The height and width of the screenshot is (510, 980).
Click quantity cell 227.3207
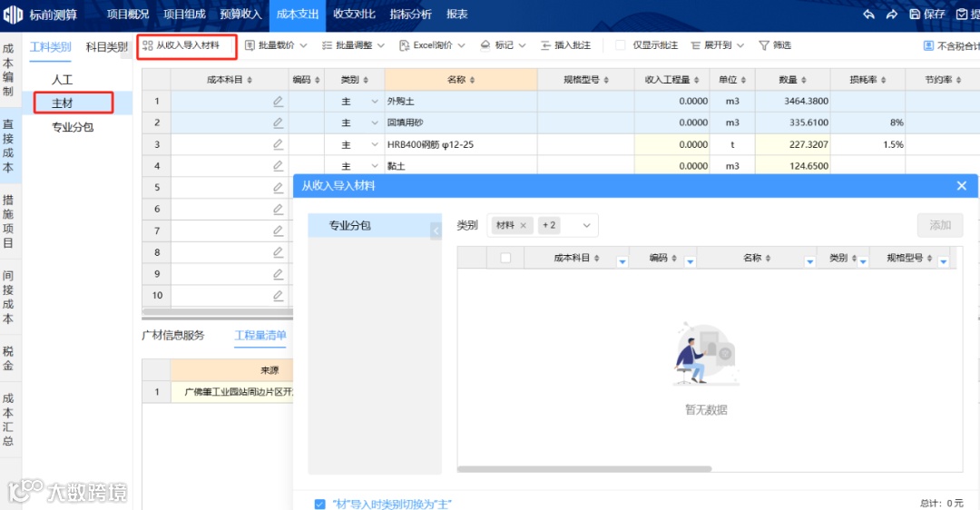click(x=792, y=144)
